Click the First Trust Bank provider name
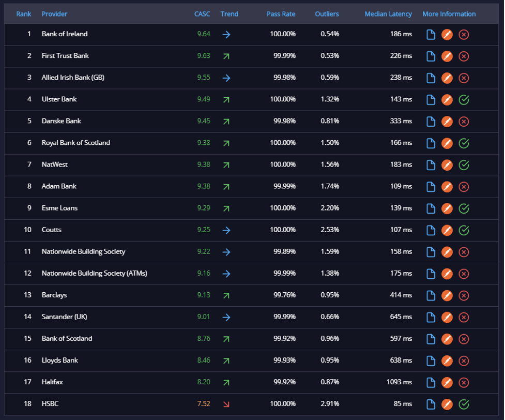 [65, 56]
